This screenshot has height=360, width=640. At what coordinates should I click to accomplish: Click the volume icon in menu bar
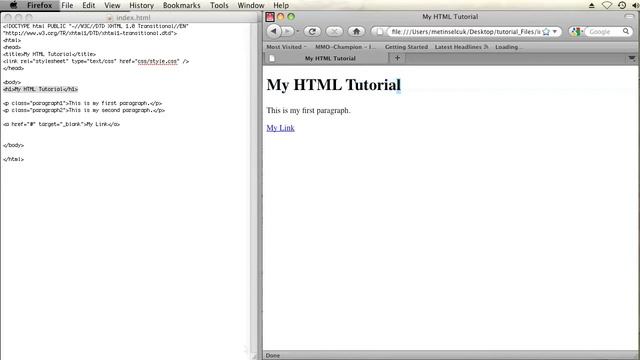(635, 5)
